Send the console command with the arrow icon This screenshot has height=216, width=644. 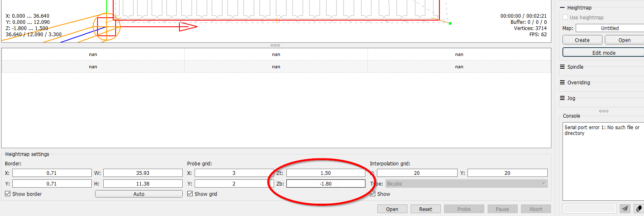625,209
